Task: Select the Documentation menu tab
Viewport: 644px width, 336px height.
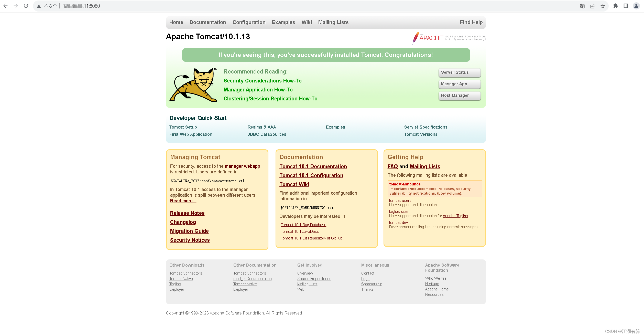Action: tap(208, 22)
